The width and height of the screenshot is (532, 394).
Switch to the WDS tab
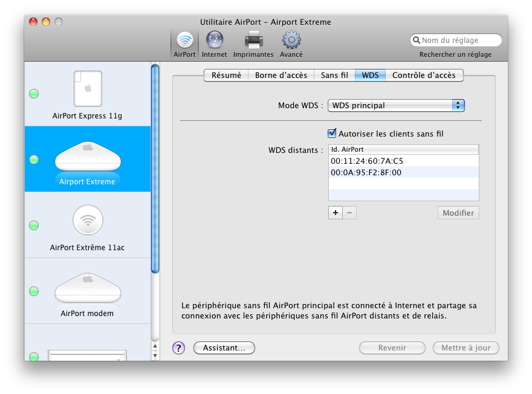(370, 76)
